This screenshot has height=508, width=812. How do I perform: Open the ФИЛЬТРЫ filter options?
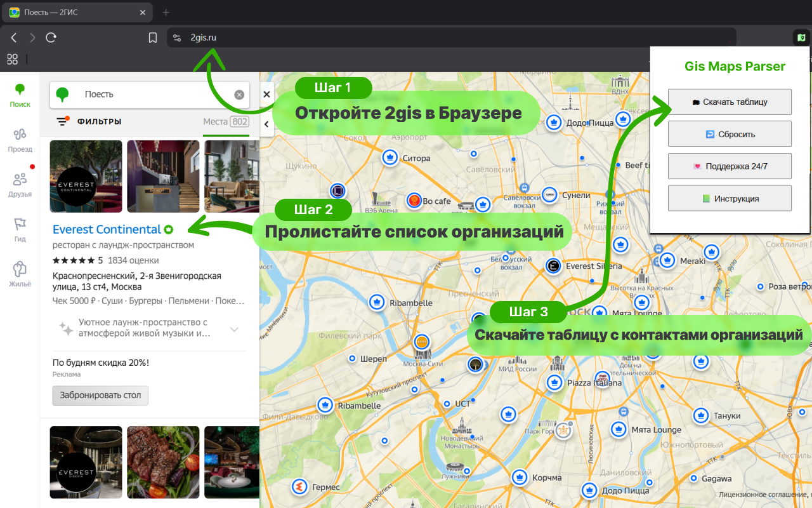coord(89,121)
